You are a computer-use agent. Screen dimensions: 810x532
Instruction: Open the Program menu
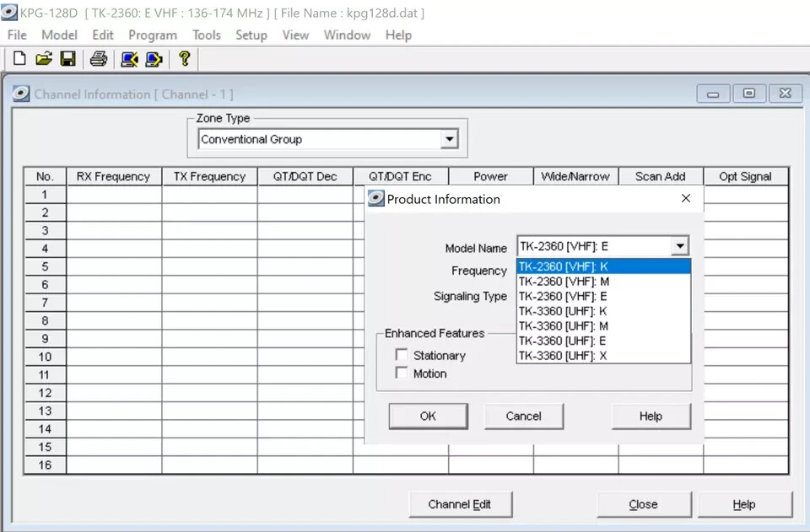click(x=153, y=35)
